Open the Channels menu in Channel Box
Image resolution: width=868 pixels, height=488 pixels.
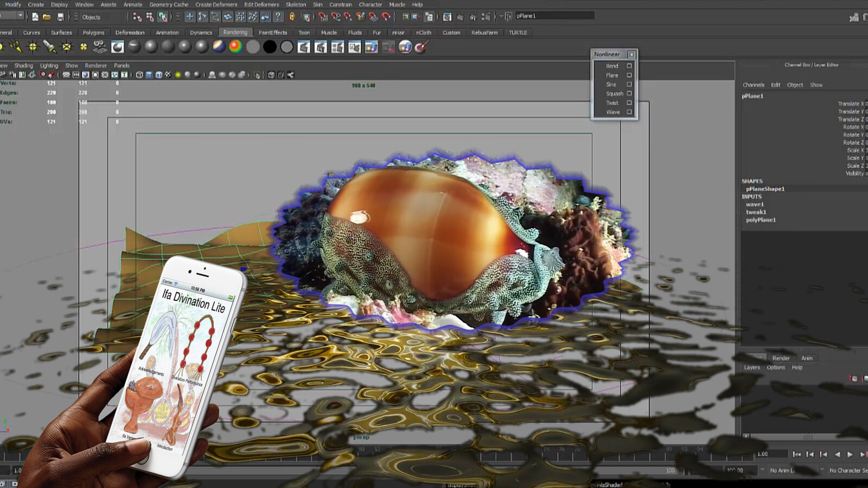tap(753, 85)
